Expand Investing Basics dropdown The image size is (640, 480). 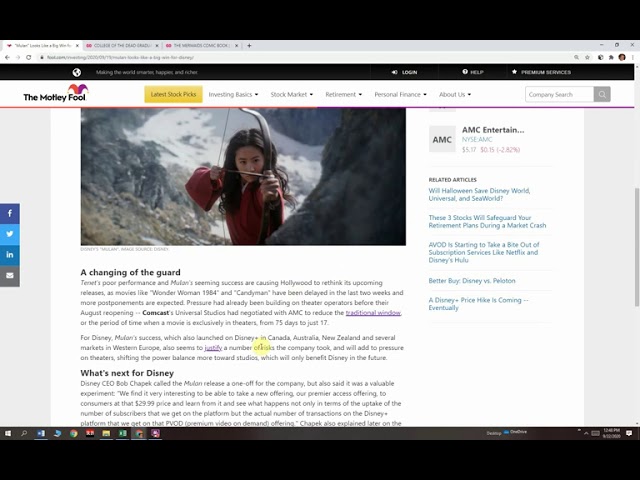(x=233, y=94)
